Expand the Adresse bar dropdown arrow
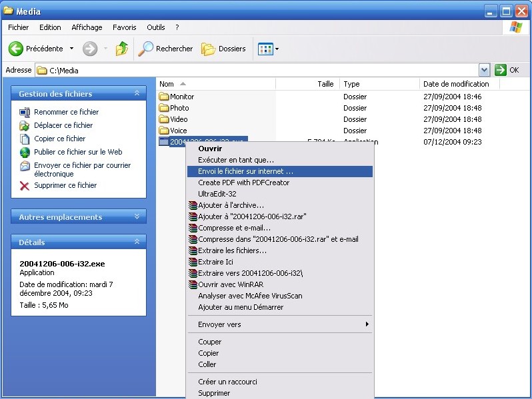The height and width of the screenshot is (399, 532). [484, 70]
